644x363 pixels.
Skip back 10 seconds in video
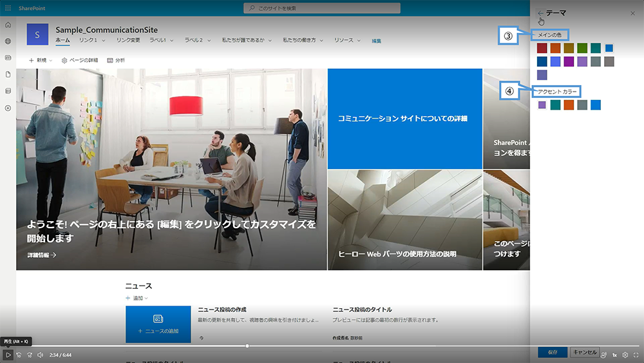click(x=19, y=355)
